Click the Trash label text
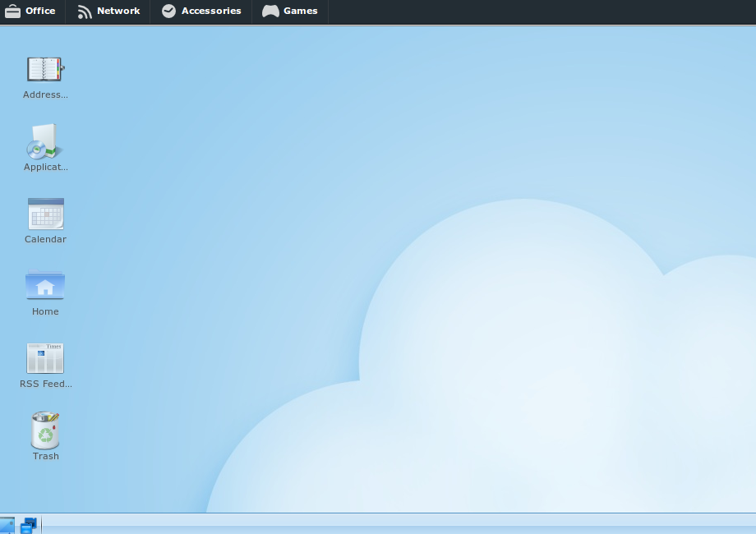Viewport: 756px width, 534px height. click(45, 456)
